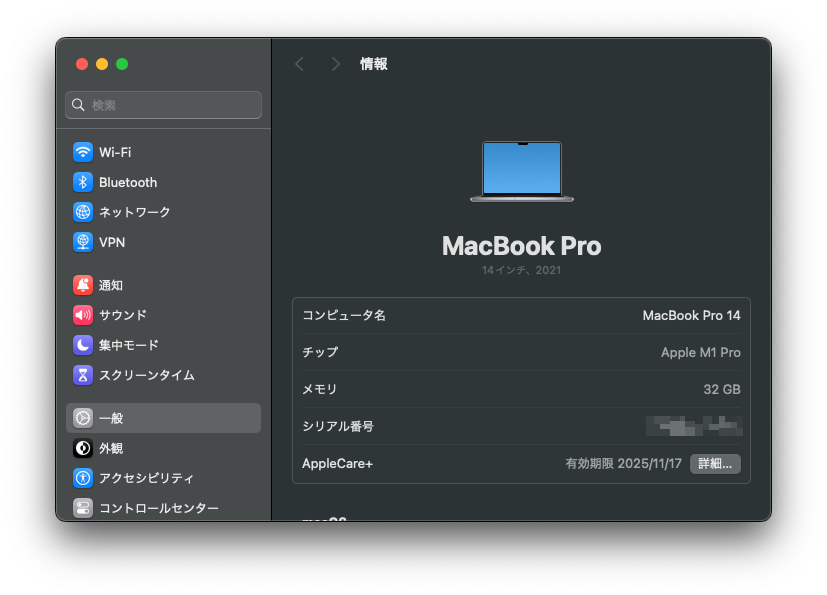This screenshot has height=595, width=827.
Task: Click the MacBook Pro laptop image
Action: [522, 171]
